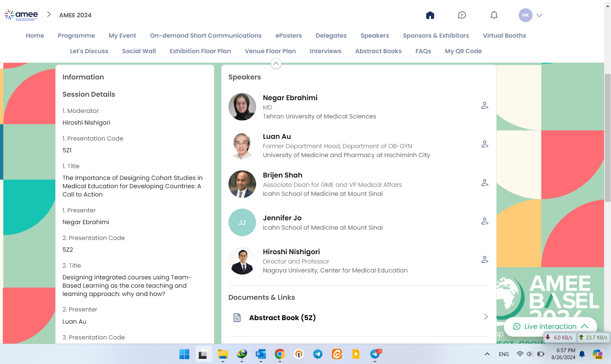Add Negar Ebrahimi as a contact
Screen dimensions: 611x364
pos(485,106)
